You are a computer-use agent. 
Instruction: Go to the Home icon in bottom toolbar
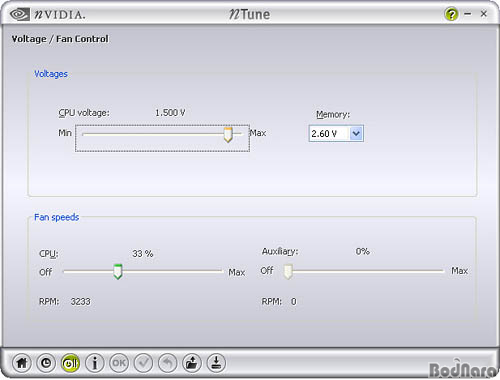[22, 363]
